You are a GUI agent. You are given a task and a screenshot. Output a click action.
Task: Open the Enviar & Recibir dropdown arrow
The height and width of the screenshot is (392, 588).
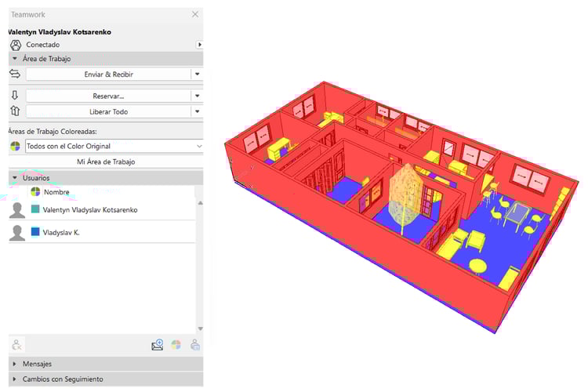(x=198, y=74)
